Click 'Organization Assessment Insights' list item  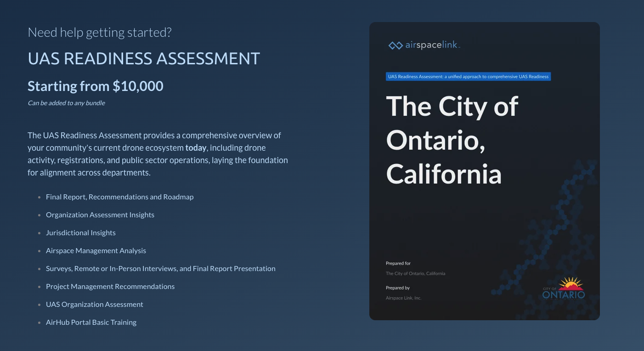[x=100, y=215]
